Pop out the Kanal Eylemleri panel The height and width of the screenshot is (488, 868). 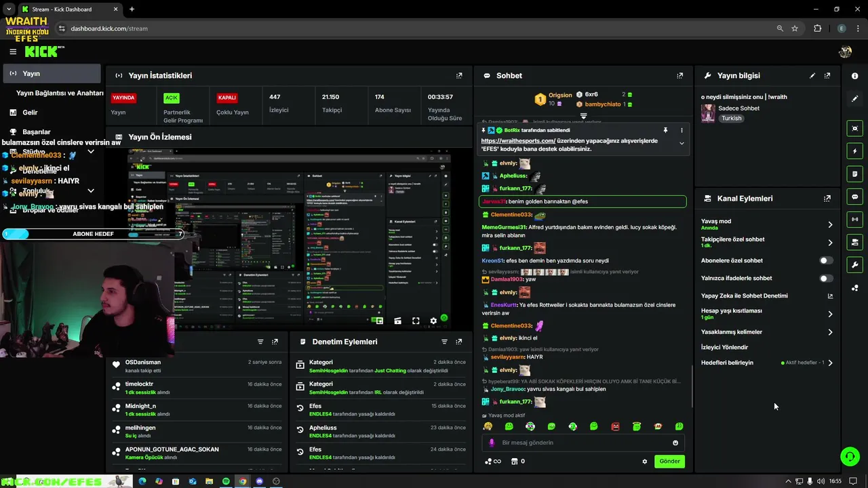pyautogui.click(x=827, y=199)
